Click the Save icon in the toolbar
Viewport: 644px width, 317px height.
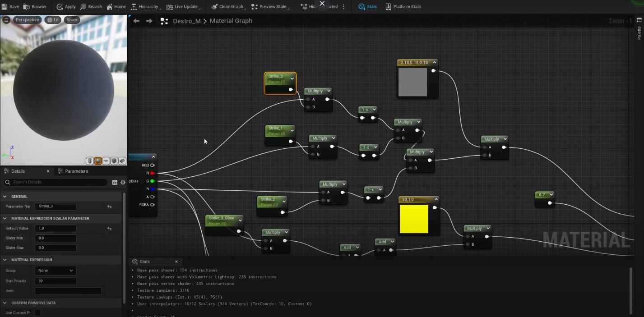point(5,7)
